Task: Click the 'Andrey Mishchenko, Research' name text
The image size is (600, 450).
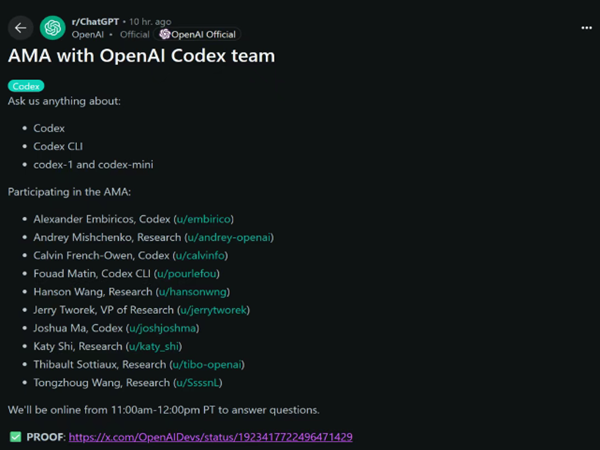Action: [x=107, y=237]
